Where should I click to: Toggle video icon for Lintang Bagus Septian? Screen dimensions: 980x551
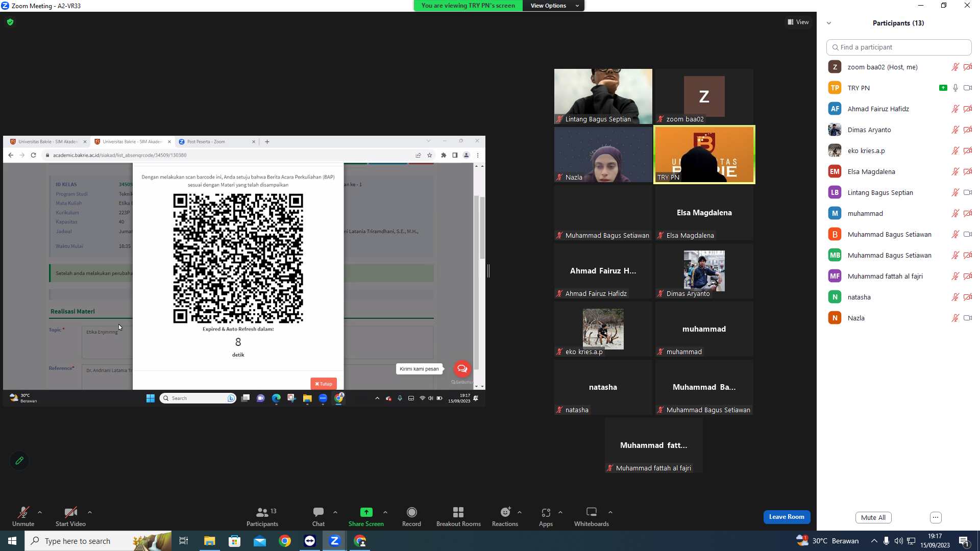click(x=968, y=192)
